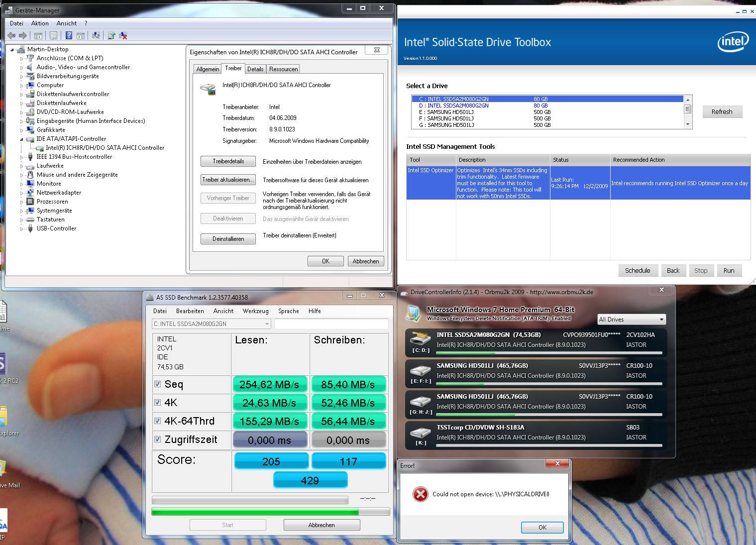Click the Run button in SSD Toolbox
756x545 pixels.
tap(729, 270)
